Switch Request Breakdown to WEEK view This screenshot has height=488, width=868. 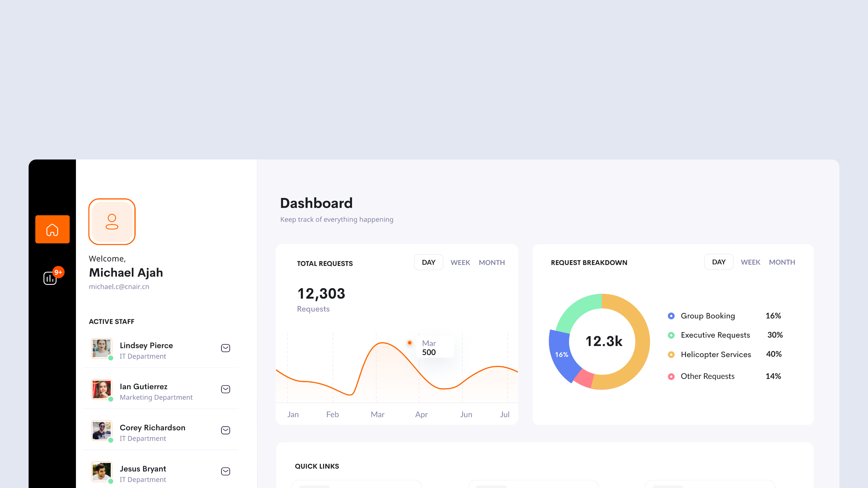[750, 262]
